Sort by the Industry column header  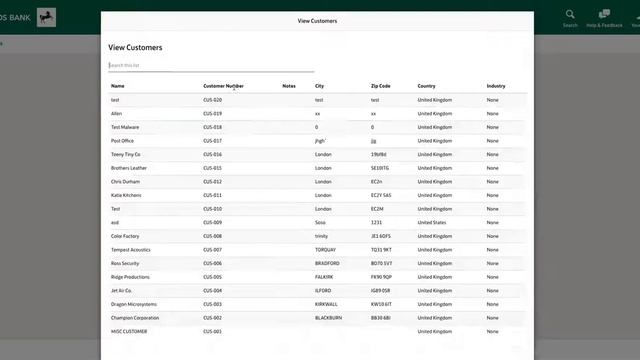click(x=496, y=86)
